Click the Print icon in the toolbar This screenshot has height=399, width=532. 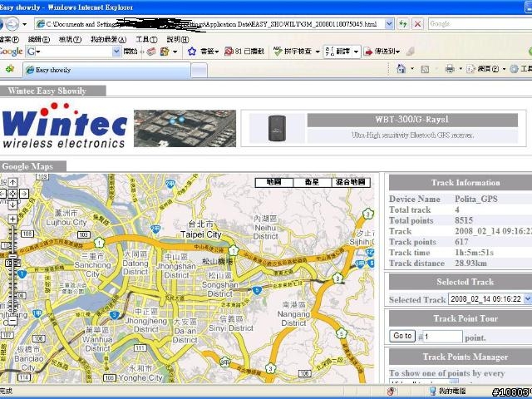450,69
